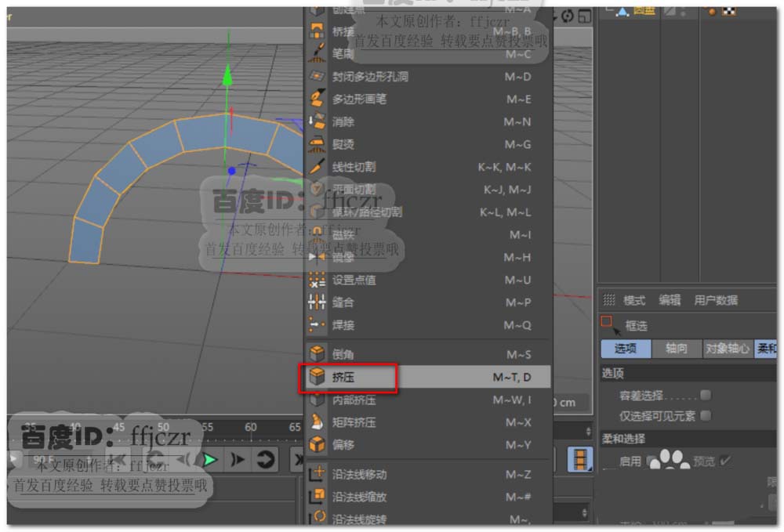Click the 熨烫 iron tool icon
The image size is (784, 532).
point(317,144)
